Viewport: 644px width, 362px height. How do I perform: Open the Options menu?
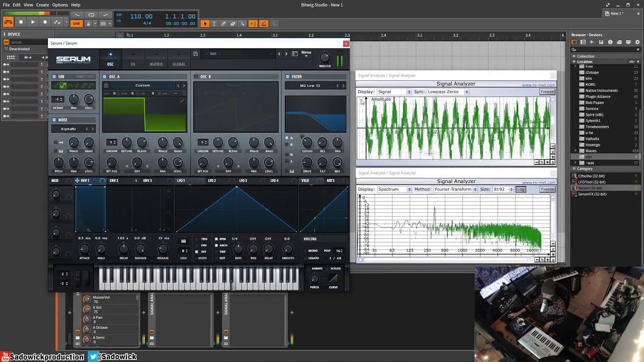pyautogui.click(x=60, y=5)
